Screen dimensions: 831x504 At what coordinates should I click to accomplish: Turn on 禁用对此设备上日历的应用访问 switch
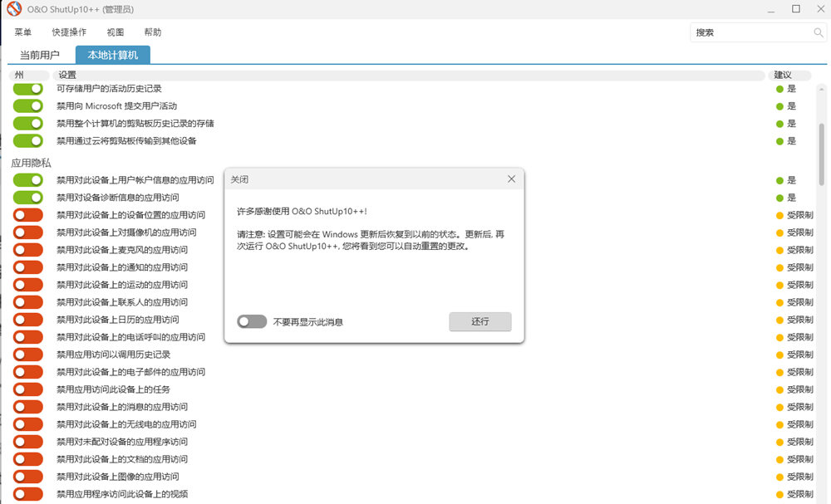coord(28,320)
